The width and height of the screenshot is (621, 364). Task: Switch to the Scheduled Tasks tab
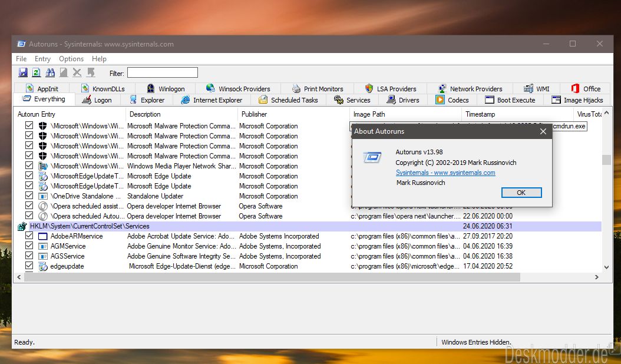[289, 100]
